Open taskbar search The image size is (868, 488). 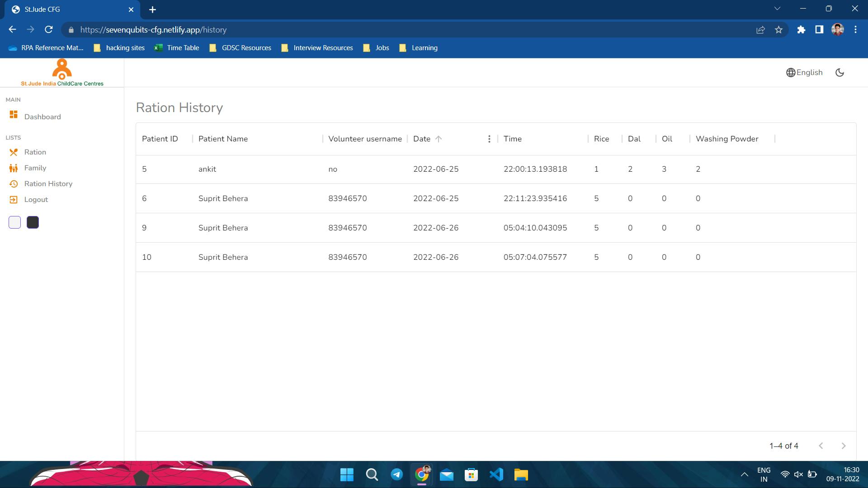pyautogui.click(x=372, y=475)
